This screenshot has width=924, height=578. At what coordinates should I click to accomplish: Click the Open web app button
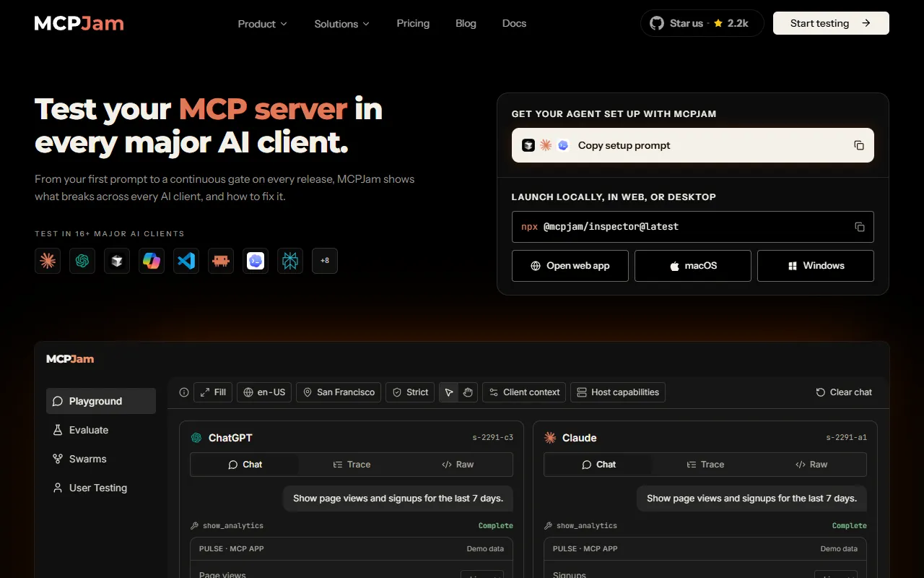(x=570, y=266)
